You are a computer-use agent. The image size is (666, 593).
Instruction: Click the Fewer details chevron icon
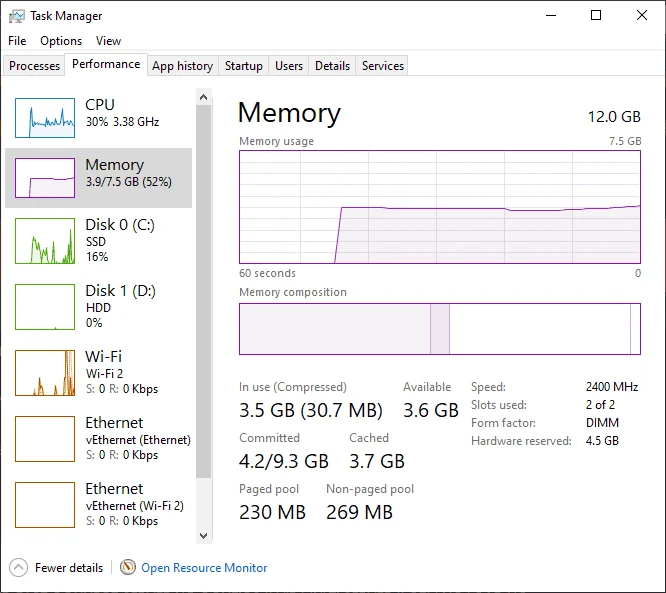tap(18, 568)
